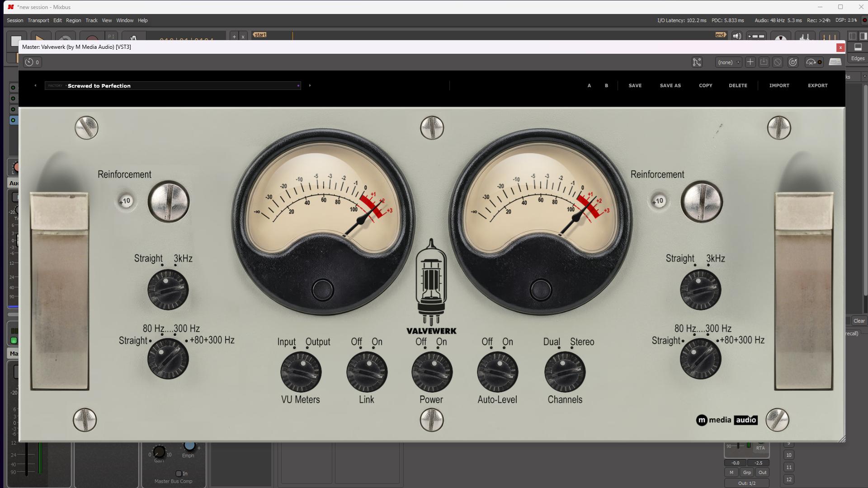
Task: Toggle the Link Off/On knob
Action: pyautogui.click(x=367, y=372)
